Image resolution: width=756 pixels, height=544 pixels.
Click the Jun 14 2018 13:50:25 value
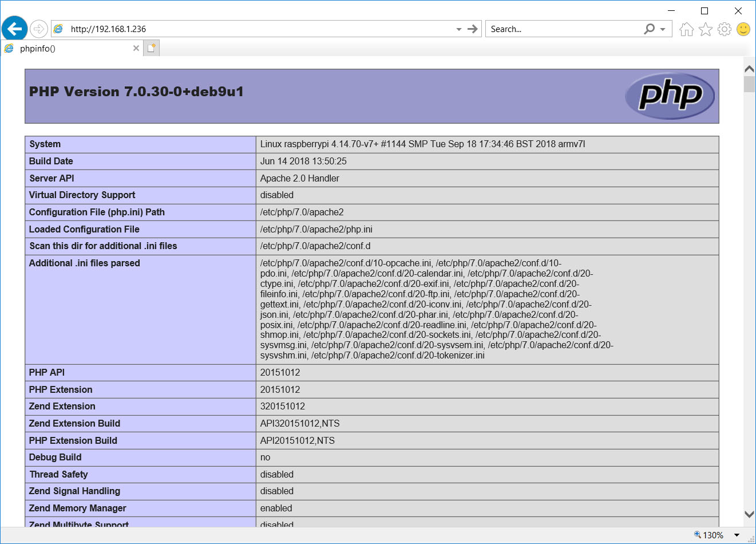coord(303,161)
